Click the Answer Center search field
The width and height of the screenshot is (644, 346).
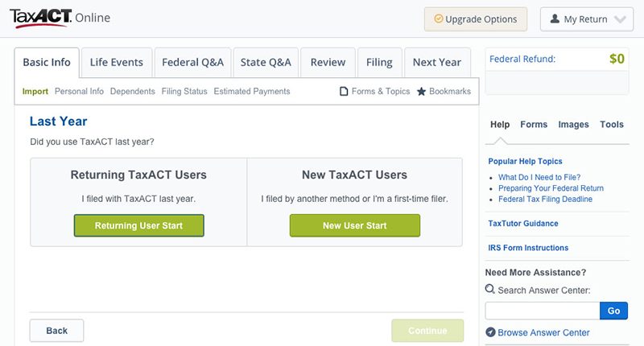point(543,311)
